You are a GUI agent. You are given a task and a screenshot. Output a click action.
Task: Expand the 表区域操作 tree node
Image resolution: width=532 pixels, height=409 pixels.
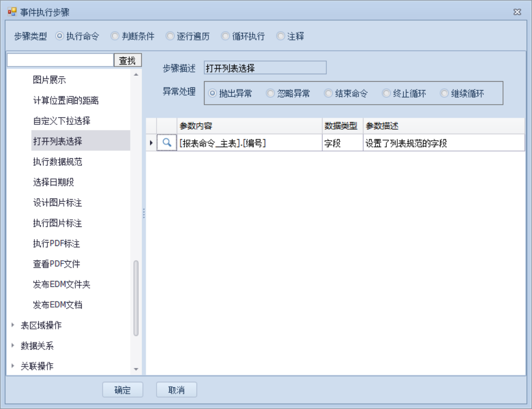(13, 325)
